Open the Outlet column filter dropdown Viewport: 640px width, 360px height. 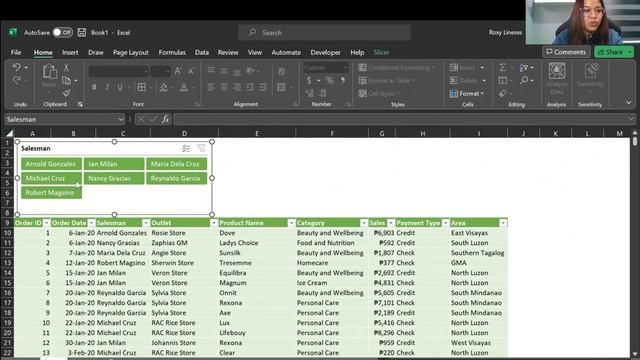click(213, 223)
